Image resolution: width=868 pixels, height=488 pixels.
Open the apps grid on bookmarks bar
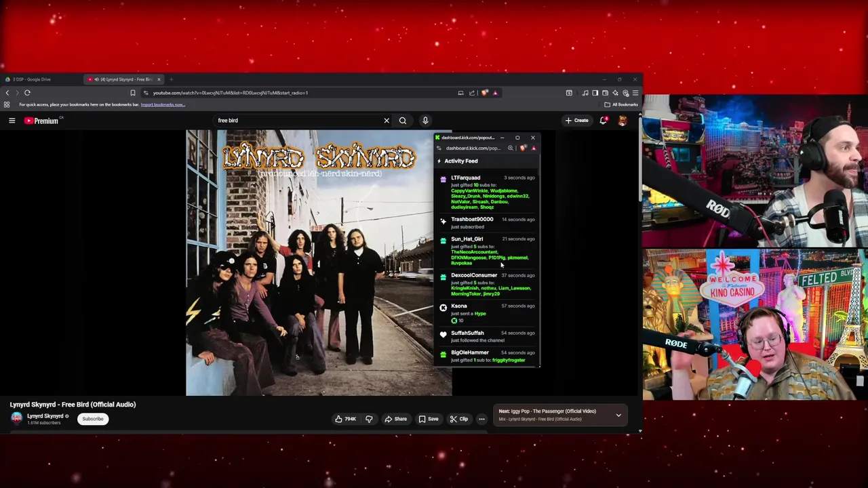click(7, 104)
